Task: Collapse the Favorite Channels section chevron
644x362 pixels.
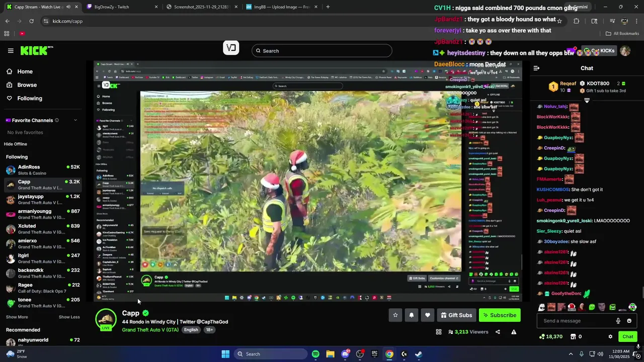Action: pos(75,120)
